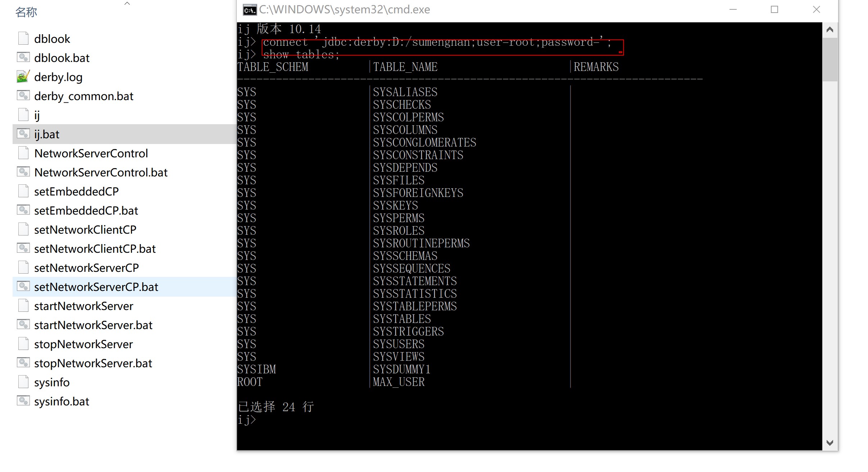Open ij.bat via its batch file icon
This screenshot has height=472, width=868.
coord(23,134)
